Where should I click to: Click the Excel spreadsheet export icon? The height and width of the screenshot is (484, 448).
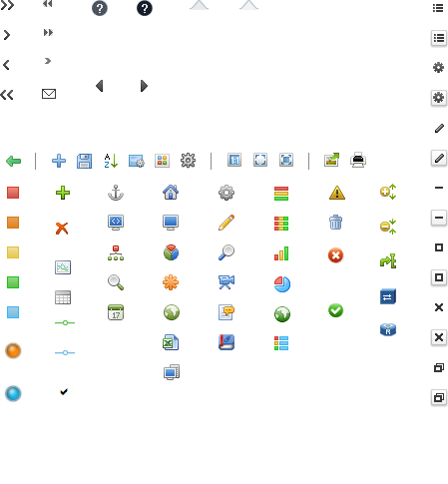click(171, 342)
